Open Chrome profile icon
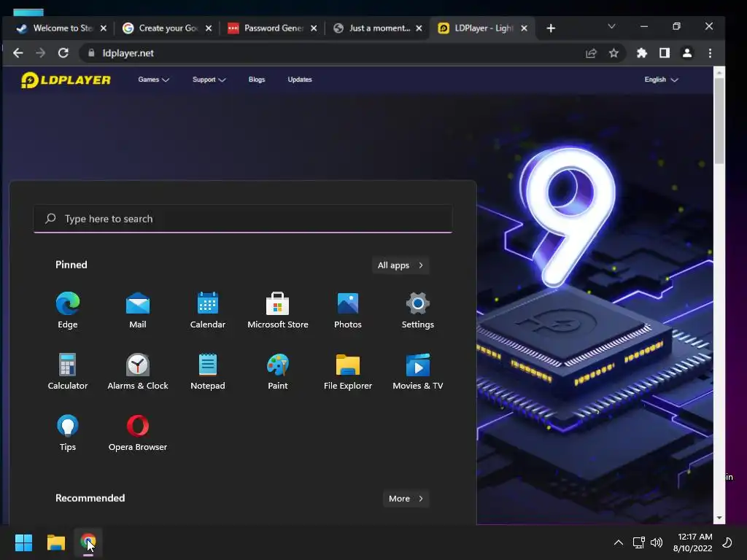 pyautogui.click(x=687, y=52)
